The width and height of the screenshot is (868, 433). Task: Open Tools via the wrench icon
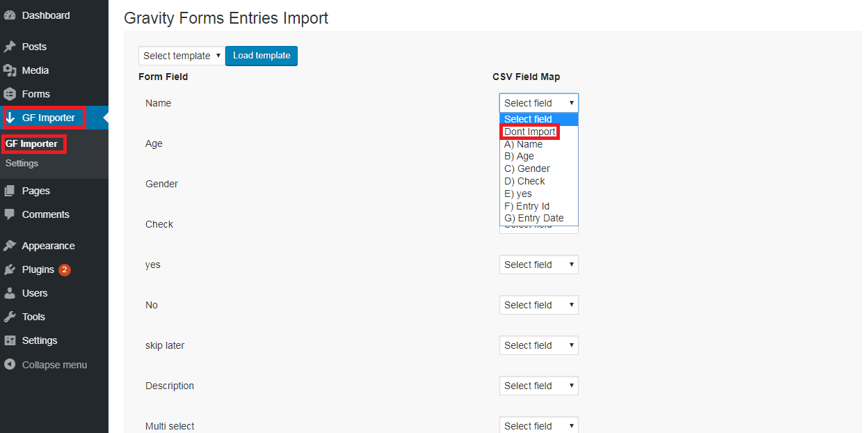(x=10, y=317)
